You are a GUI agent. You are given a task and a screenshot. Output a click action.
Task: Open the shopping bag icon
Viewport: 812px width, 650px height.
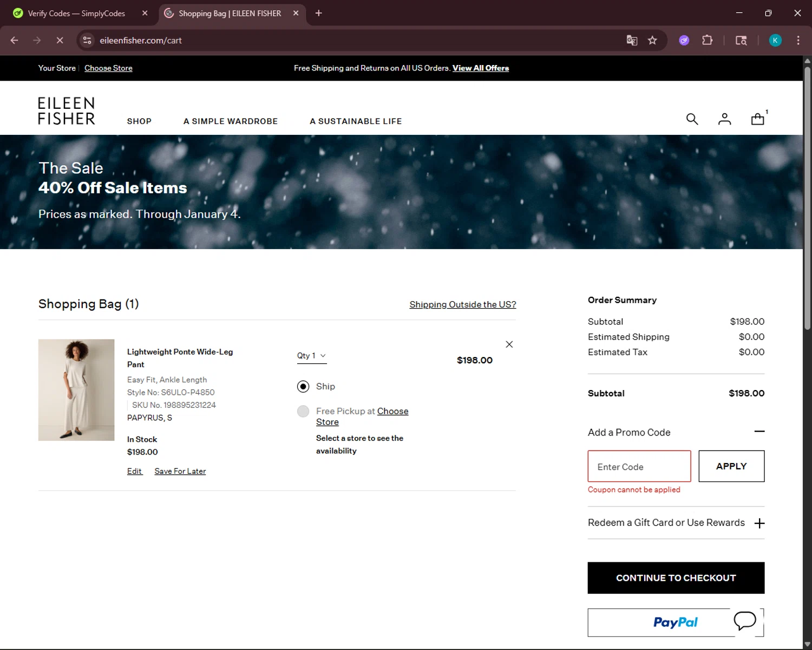(758, 118)
